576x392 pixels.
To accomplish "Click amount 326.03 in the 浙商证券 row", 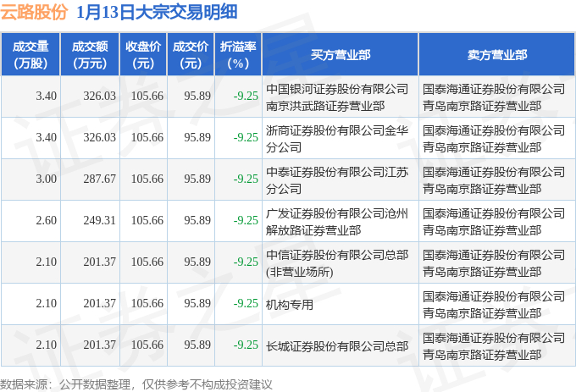I will click(x=100, y=137).
